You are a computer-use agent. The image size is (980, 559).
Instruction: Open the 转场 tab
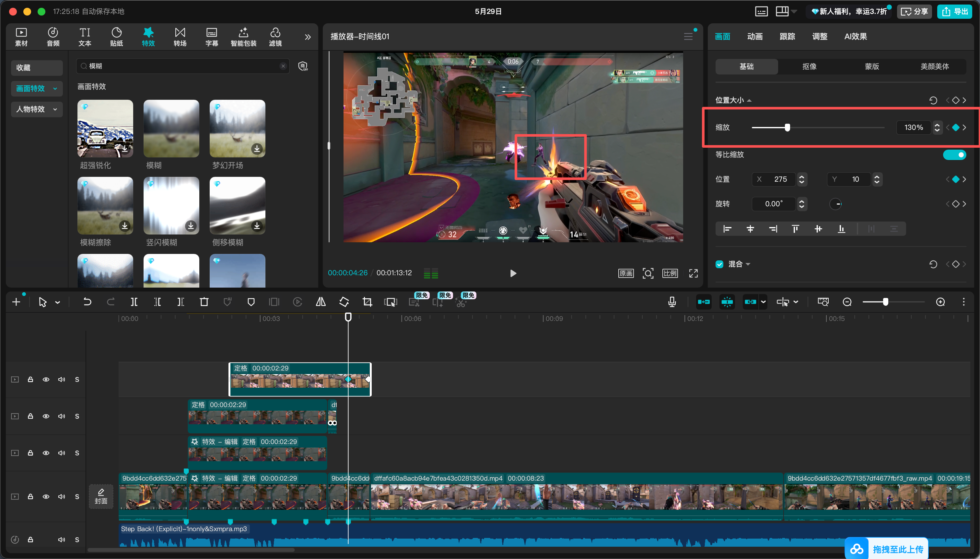pyautogui.click(x=180, y=37)
